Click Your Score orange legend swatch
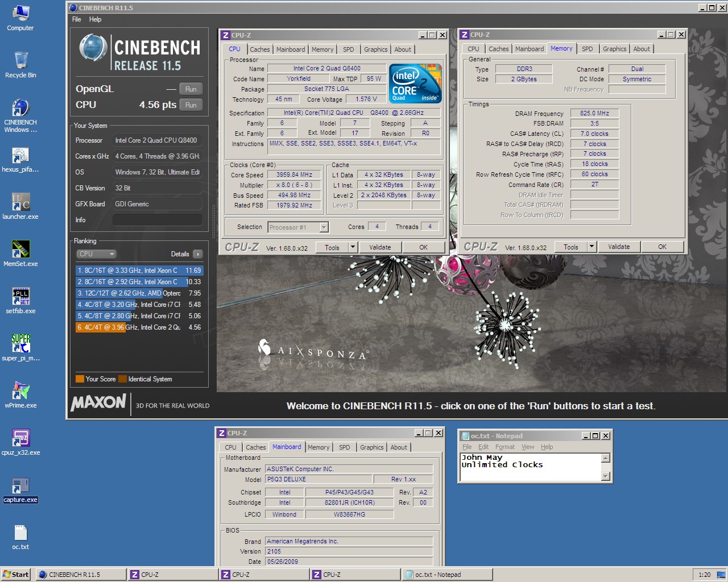Viewport: 728px width, 582px height. pos(80,379)
